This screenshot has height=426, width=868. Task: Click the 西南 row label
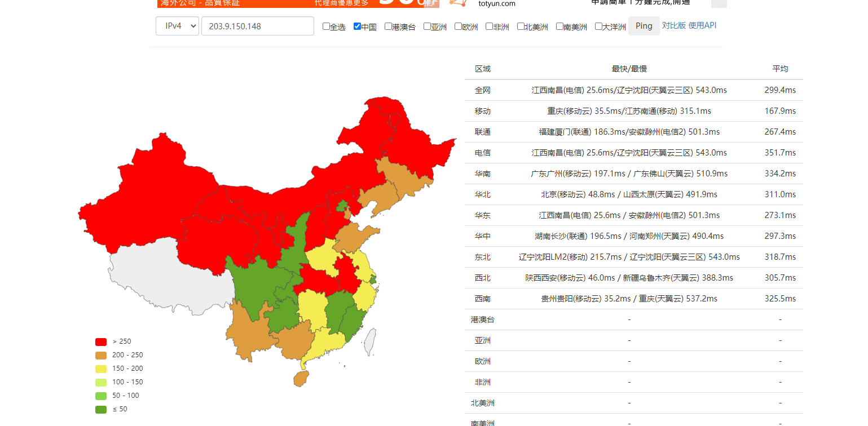click(483, 299)
